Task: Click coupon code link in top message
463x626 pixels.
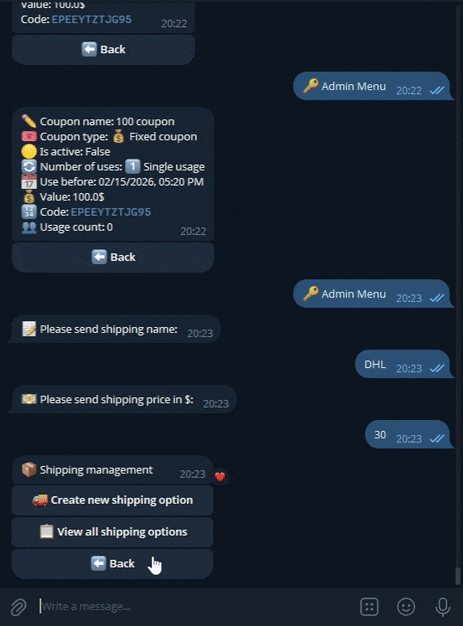Action: point(91,19)
